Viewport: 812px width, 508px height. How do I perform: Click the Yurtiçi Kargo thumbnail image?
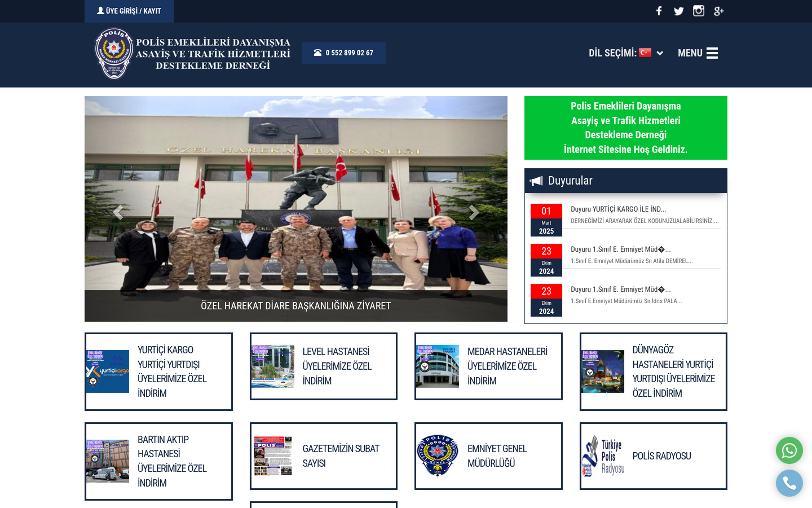(x=108, y=371)
